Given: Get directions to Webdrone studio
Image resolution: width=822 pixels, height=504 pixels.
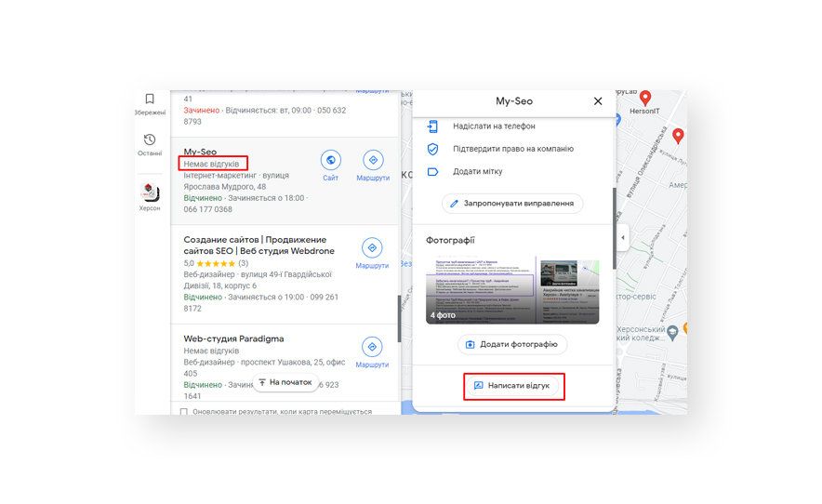Looking at the screenshot, I should (372, 248).
